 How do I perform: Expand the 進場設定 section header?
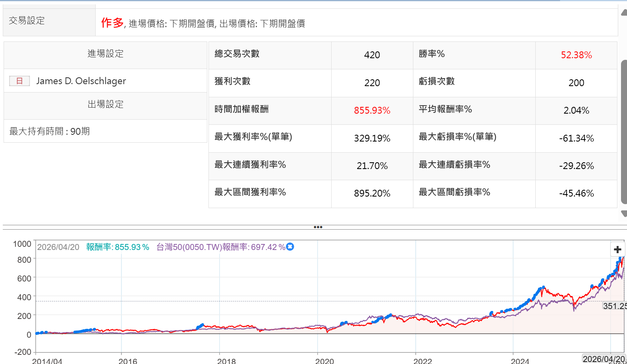pyautogui.click(x=105, y=54)
